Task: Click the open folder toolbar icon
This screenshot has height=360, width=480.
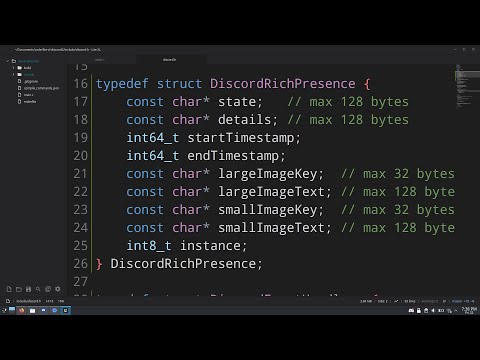Action: (x=19, y=289)
